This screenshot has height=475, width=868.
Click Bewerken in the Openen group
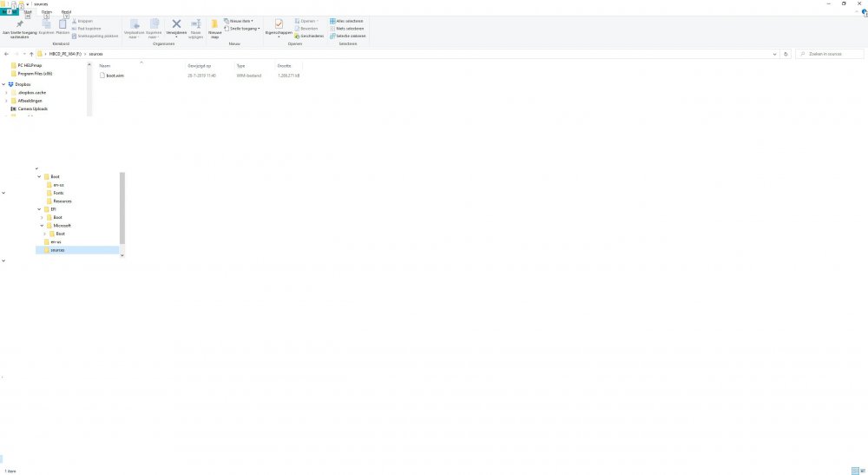(306, 29)
